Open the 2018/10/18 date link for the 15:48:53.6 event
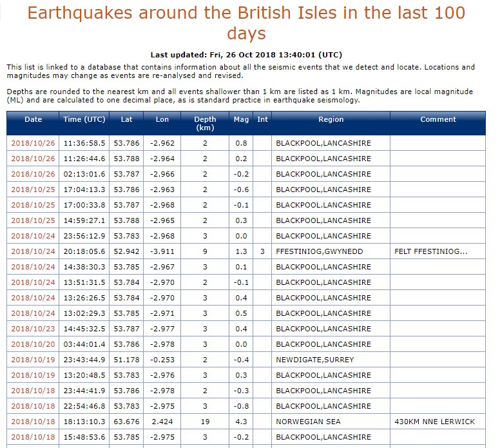 34,437
